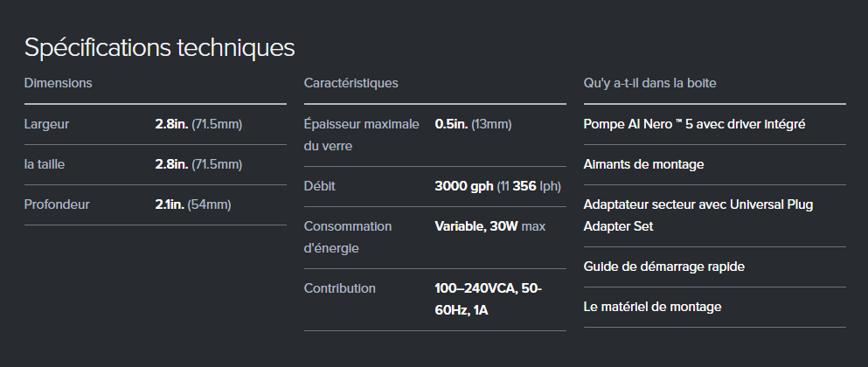Select the Dimensions column header
The image size is (868, 367).
[x=58, y=83]
